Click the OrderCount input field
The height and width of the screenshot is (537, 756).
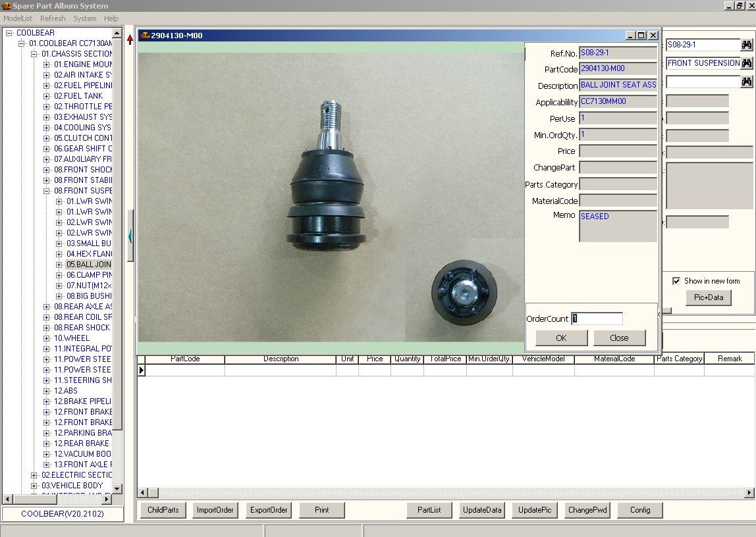597,319
